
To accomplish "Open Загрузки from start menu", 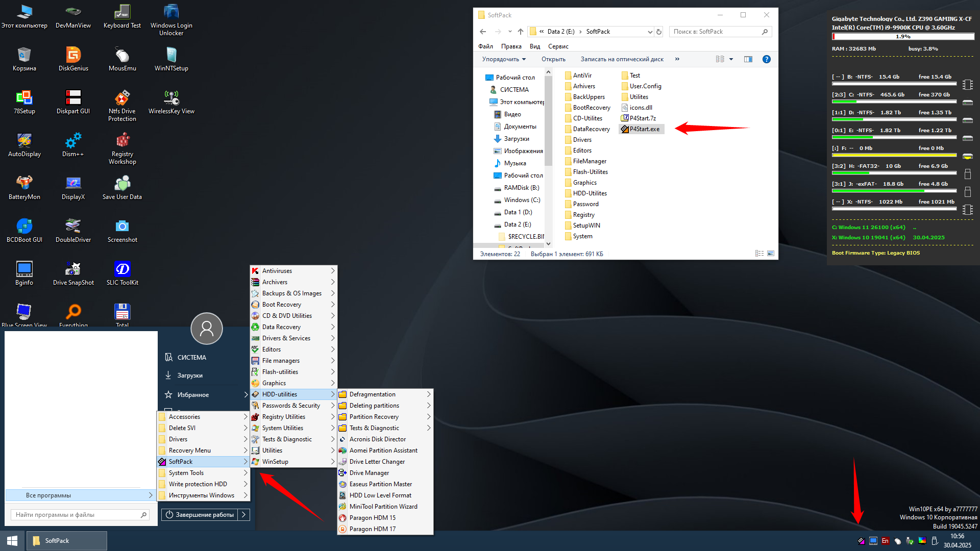I will pyautogui.click(x=190, y=375).
